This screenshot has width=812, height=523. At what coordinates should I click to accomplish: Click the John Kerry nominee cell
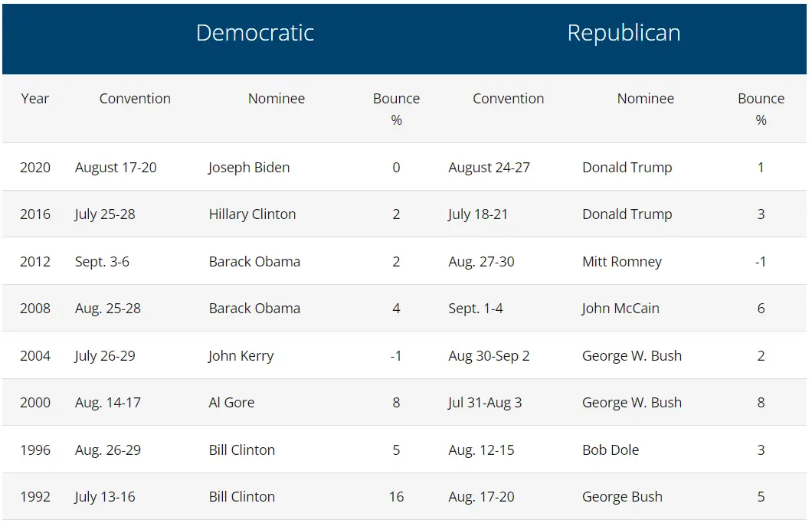[x=241, y=356]
